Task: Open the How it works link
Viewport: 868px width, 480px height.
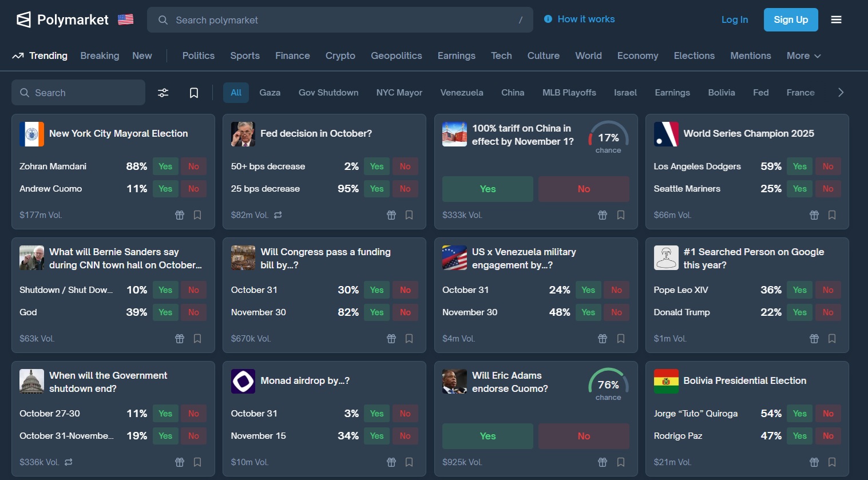Action: [x=586, y=19]
